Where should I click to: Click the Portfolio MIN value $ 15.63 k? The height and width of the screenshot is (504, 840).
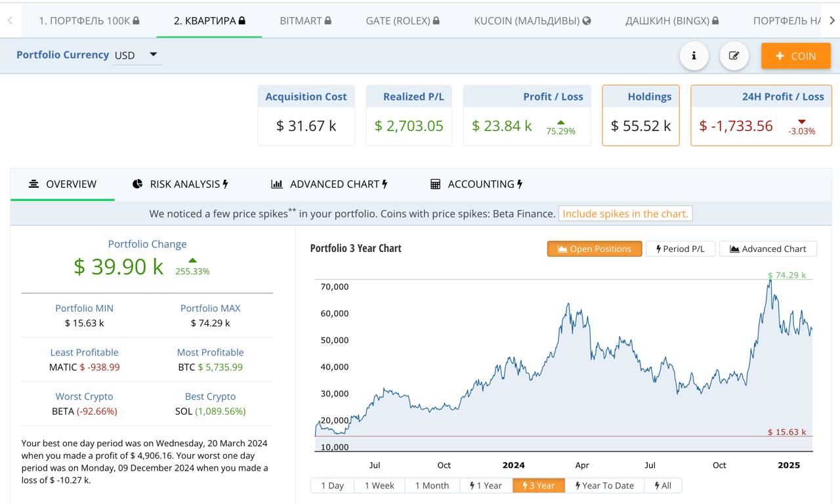coord(84,323)
